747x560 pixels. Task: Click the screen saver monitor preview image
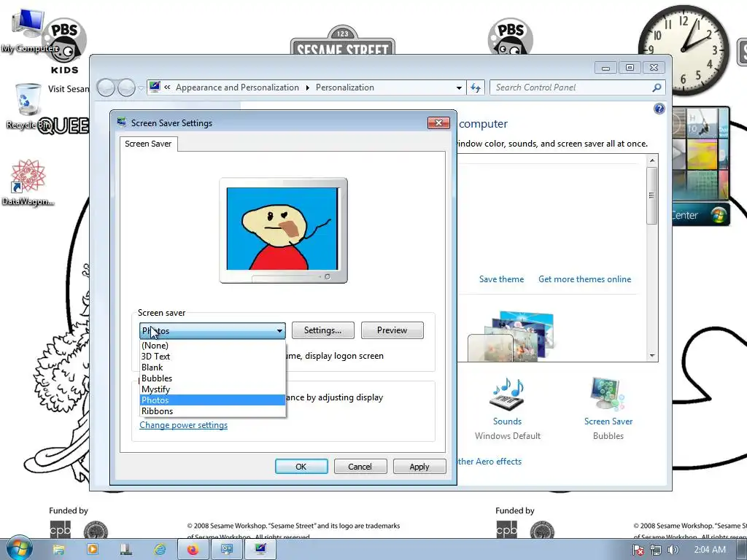(x=284, y=229)
